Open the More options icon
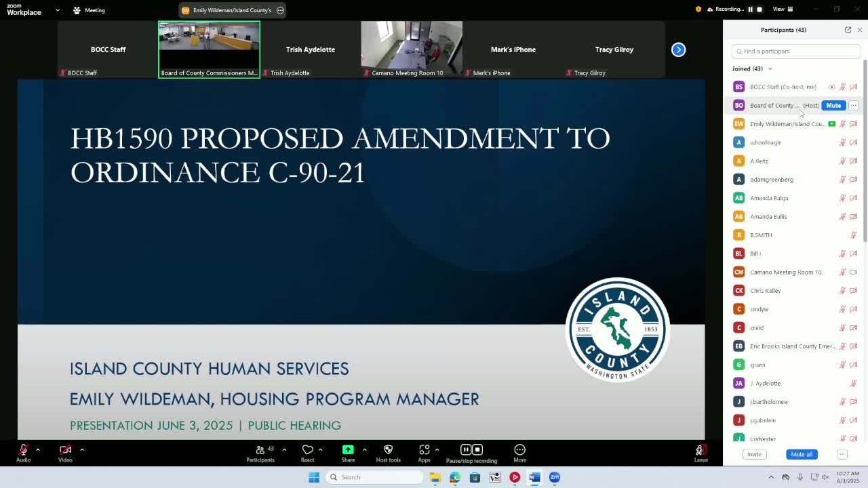 519,450
